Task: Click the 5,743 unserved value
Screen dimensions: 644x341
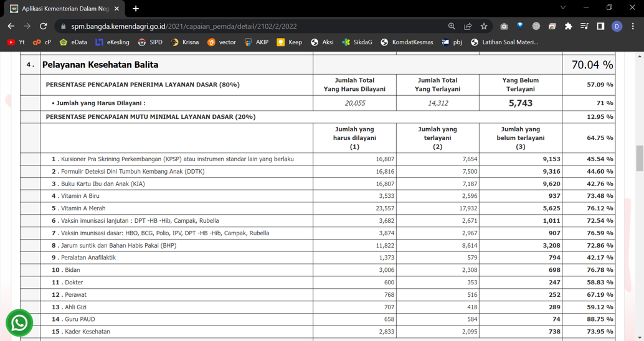Action: (521, 103)
